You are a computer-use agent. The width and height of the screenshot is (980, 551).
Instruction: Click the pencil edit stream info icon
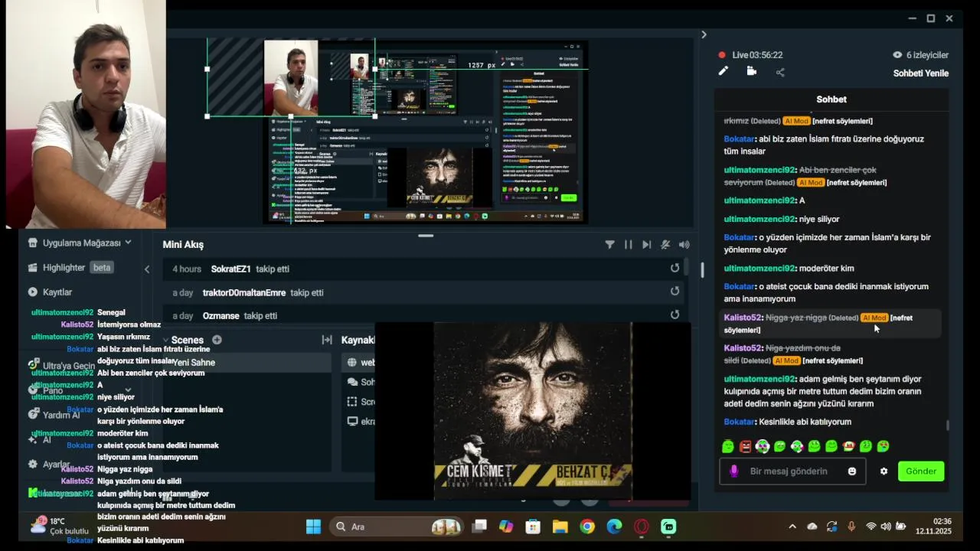(723, 71)
